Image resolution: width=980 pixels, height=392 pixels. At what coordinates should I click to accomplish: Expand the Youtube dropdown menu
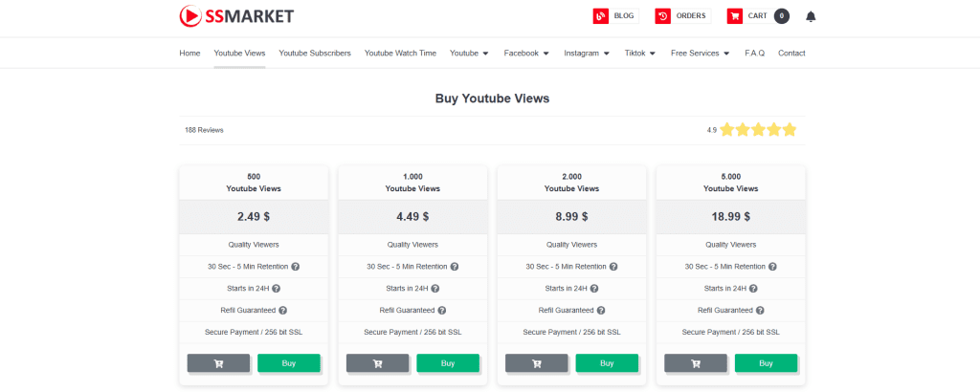469,53
